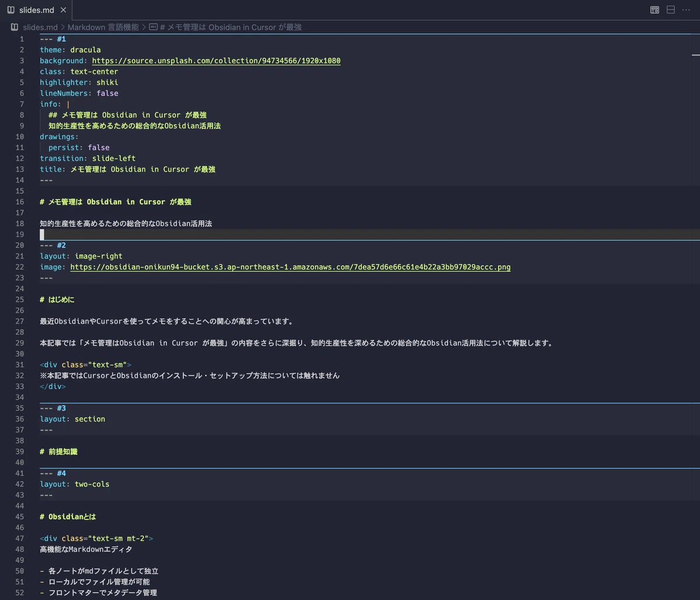Click the 'info: |' line
This screenshot has height=600, width=700.
click(55, 104)
